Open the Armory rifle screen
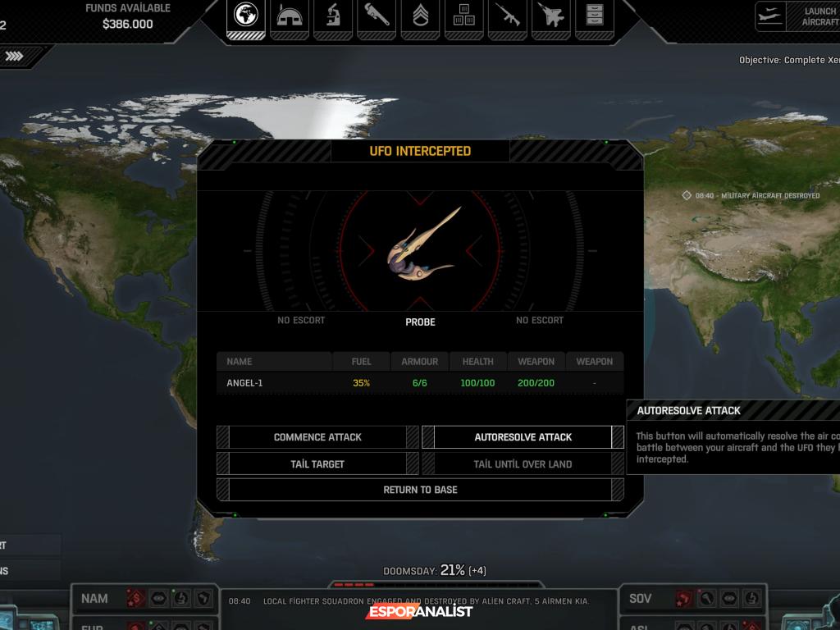This screenshot has height=630, width=840. [x=507, y=16]
